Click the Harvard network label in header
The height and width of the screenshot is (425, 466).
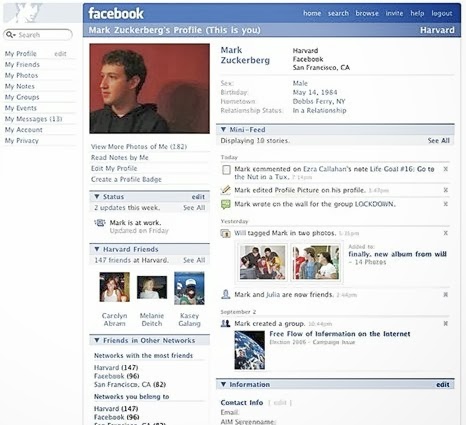(437, 30)
